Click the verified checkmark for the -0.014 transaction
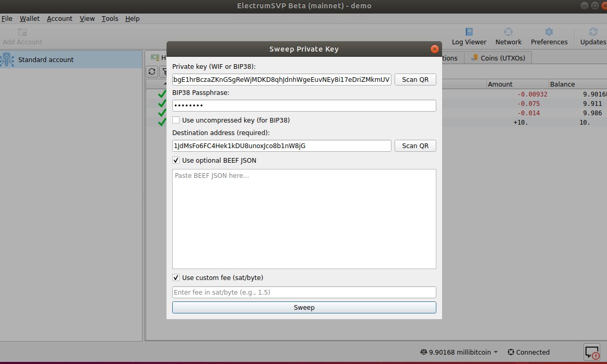This screenshot has height=364, width=607. click(x=162, y=113)
